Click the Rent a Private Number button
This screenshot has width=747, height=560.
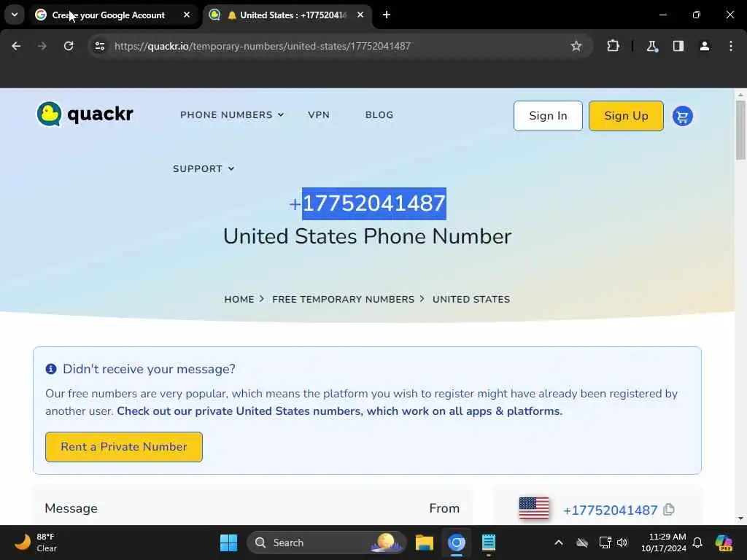[124, 447]
